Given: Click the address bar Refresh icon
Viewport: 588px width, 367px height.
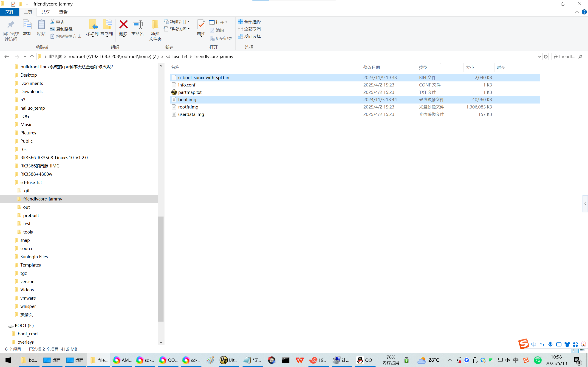Looking at the screenshot, I should 546,57.
